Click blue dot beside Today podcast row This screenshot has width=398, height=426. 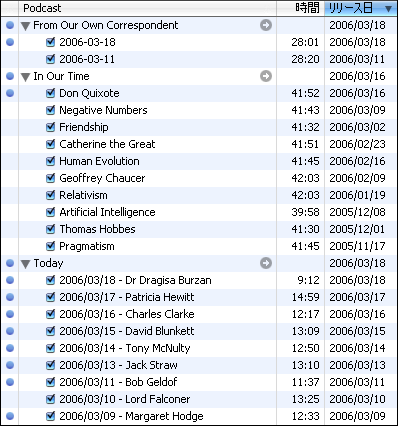[x=10, y=263]
